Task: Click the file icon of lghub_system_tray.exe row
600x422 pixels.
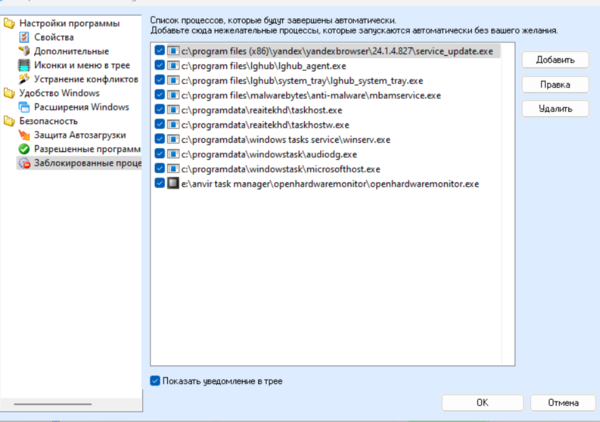Action: tap(173, 80)
